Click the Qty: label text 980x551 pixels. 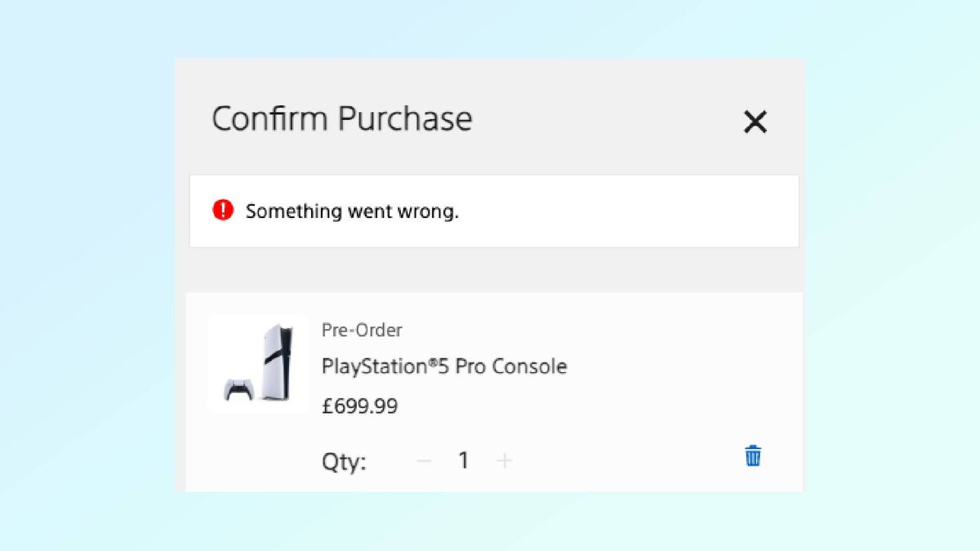coord(343,460)
